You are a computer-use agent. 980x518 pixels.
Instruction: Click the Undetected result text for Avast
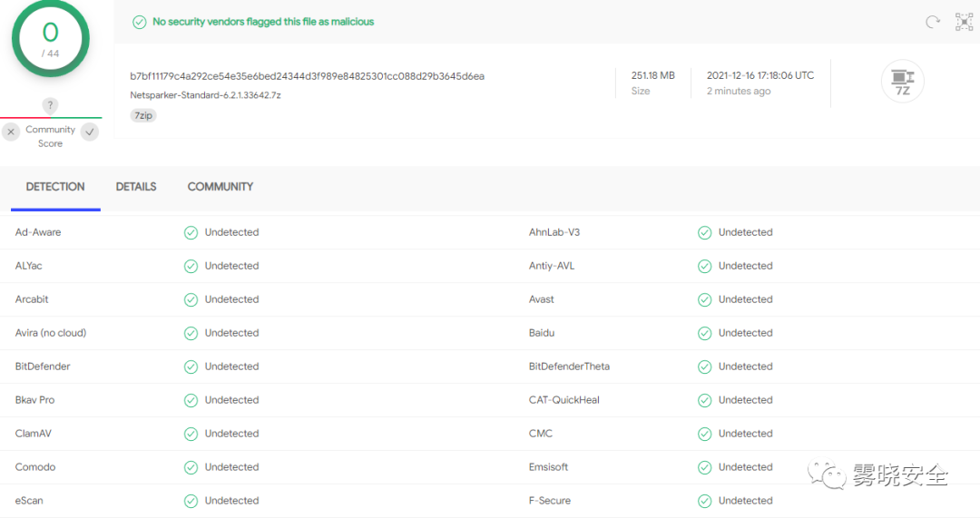(x=746, y=299)
